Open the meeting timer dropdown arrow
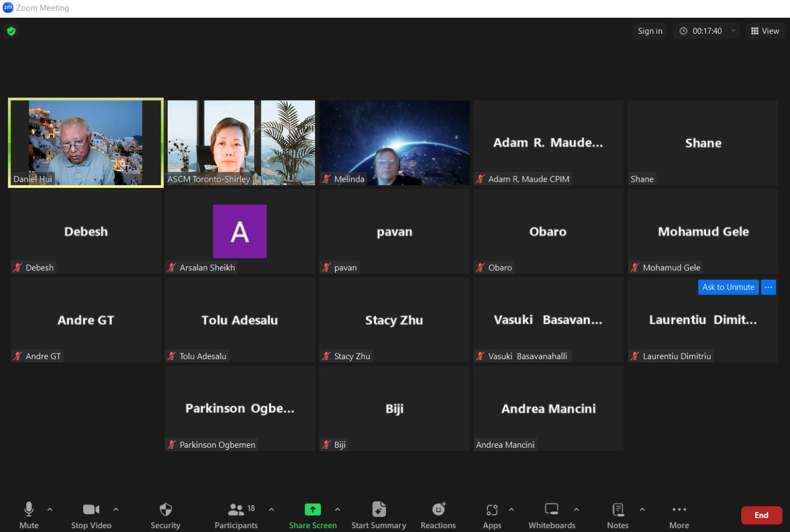 [x=733, y=31]
